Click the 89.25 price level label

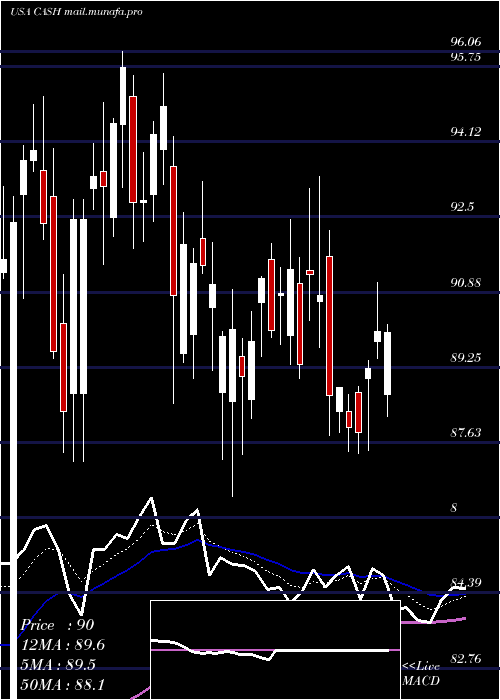[x=466, y=358]
